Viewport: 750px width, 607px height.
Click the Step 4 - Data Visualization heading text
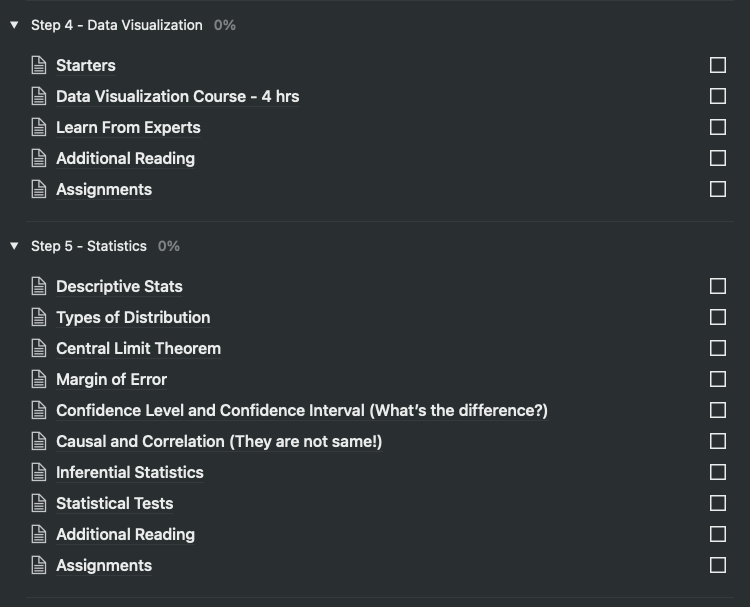pyautogui.click(x=116, y=25)
